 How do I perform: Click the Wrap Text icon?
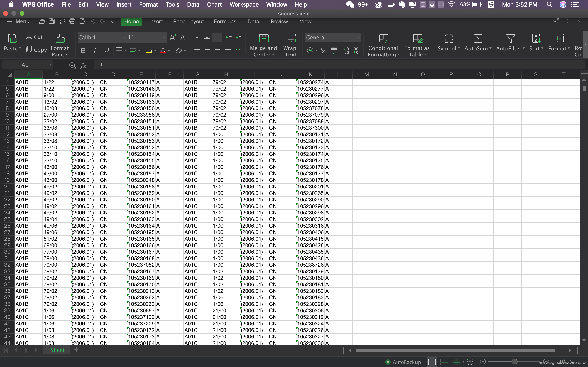290,44
